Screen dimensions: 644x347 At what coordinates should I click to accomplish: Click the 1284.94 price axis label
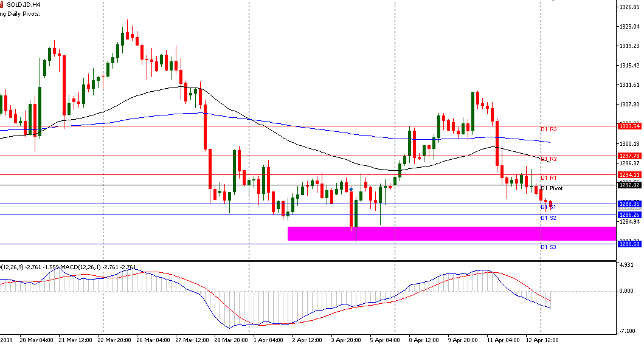(x=629, y=222)
